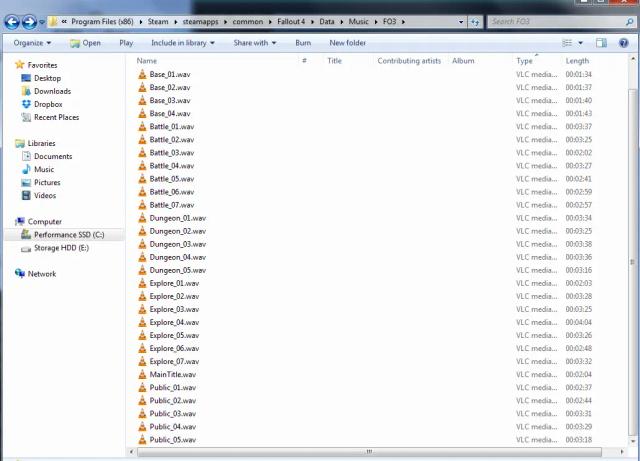Click the horizontal scrollbar right arrow
Image resolution: width=640 pixels, height=461 pixels.
pos(622,452)
